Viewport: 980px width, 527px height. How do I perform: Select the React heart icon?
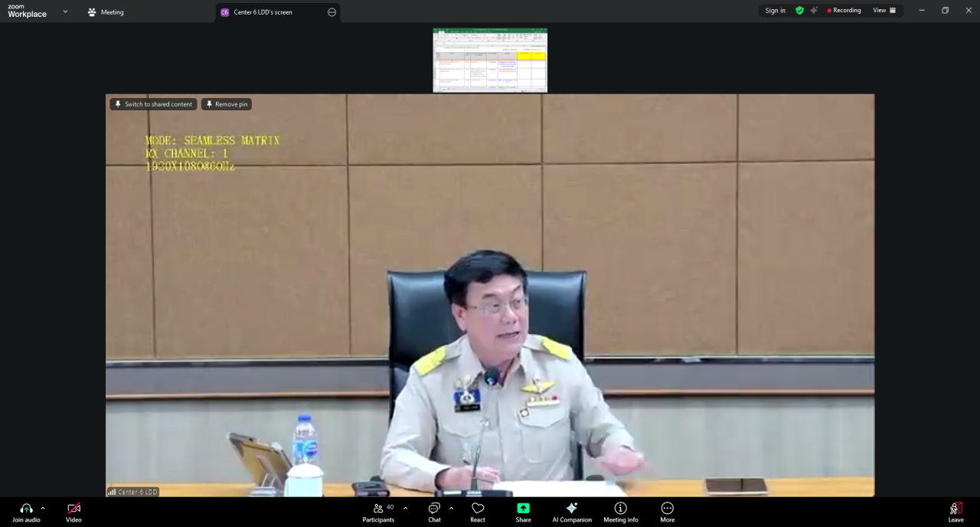point(477,508)
